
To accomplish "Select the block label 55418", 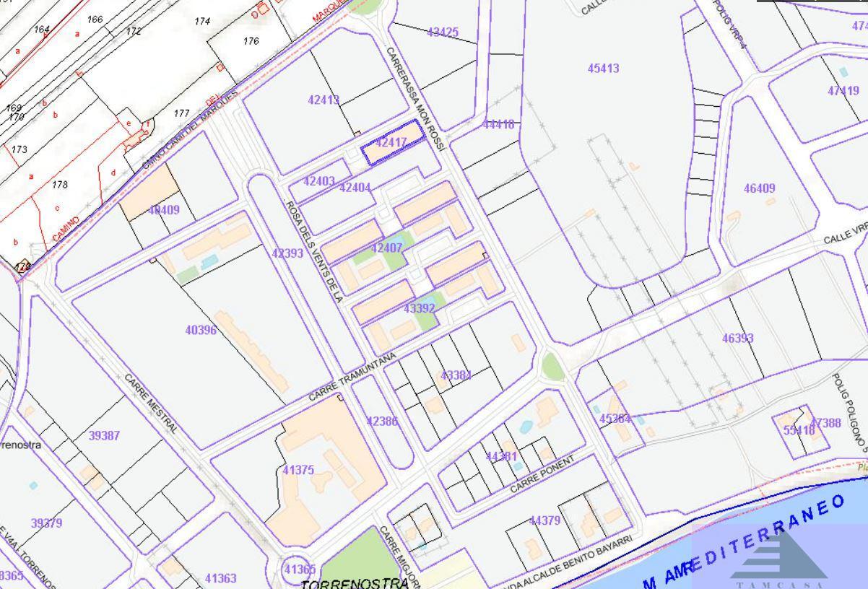I will click(x=799, y=430).
